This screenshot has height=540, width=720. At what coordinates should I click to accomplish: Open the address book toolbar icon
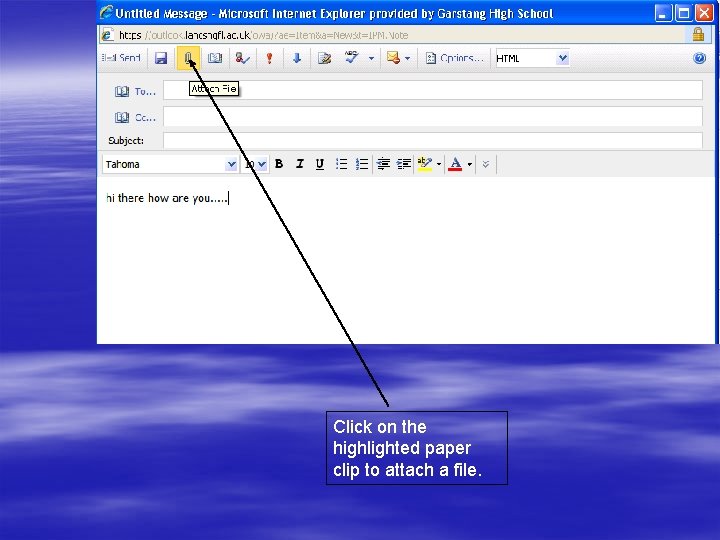click(x=215, y=58)
